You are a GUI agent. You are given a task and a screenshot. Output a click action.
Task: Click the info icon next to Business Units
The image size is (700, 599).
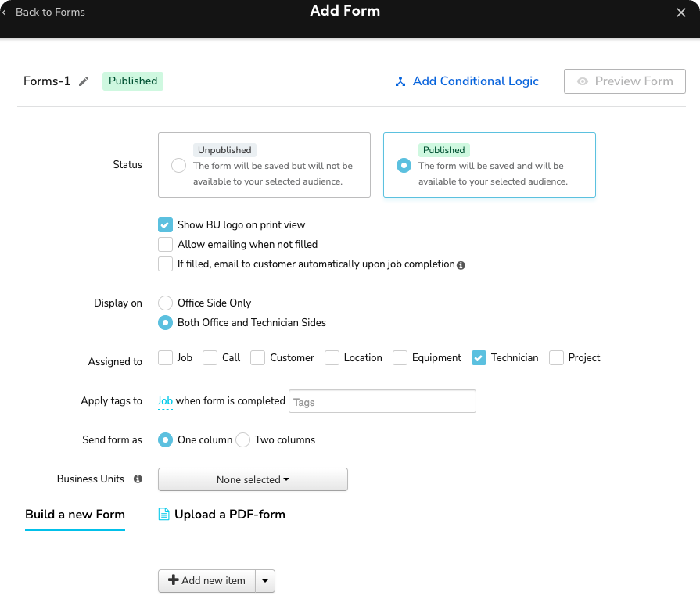[x=137, y=479]
